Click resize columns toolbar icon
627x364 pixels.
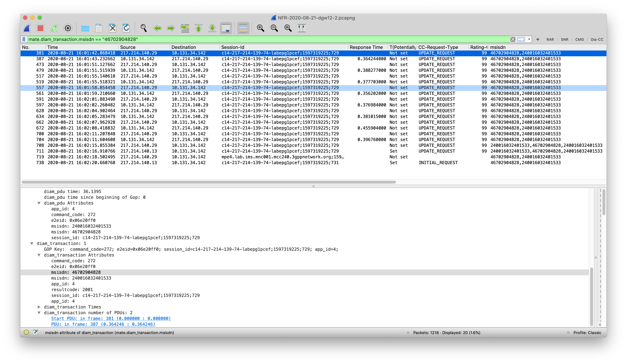[x=302, y=28]
